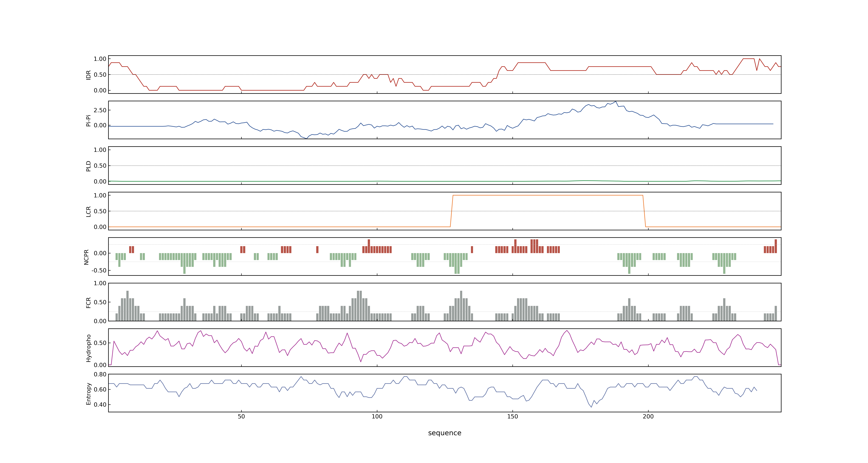
Task: Select the PLD axis label
Action: point(88,166)
